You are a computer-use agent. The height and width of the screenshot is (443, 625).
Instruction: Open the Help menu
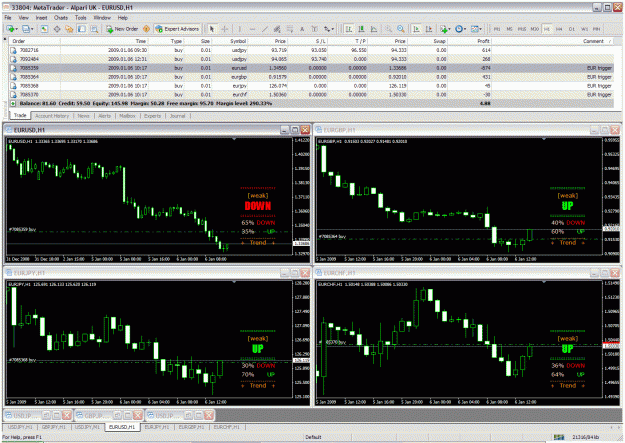[x=123, y=18]
